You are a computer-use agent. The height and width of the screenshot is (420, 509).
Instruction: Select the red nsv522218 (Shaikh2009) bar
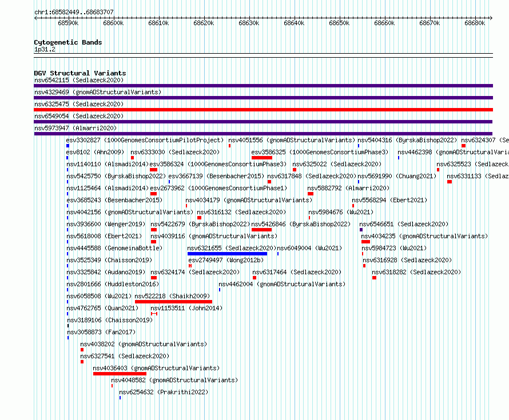(173, 302)
